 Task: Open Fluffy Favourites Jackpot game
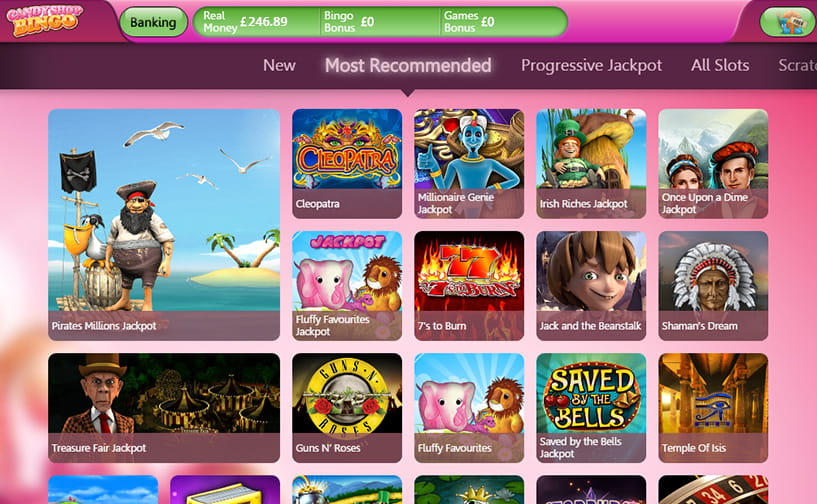click(x=347, y=286)
